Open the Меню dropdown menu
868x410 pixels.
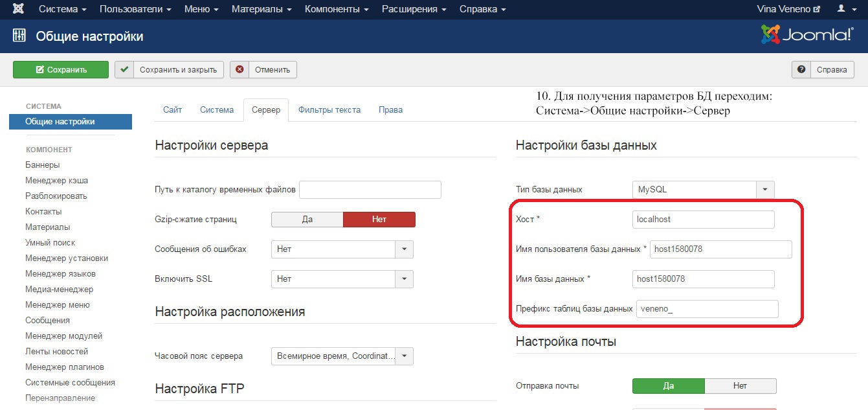click(x=201, y=9)
